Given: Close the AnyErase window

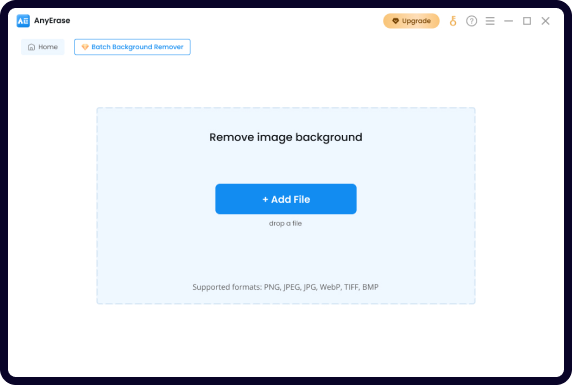Looking at the screenshot, I should [x=545, y=21].
